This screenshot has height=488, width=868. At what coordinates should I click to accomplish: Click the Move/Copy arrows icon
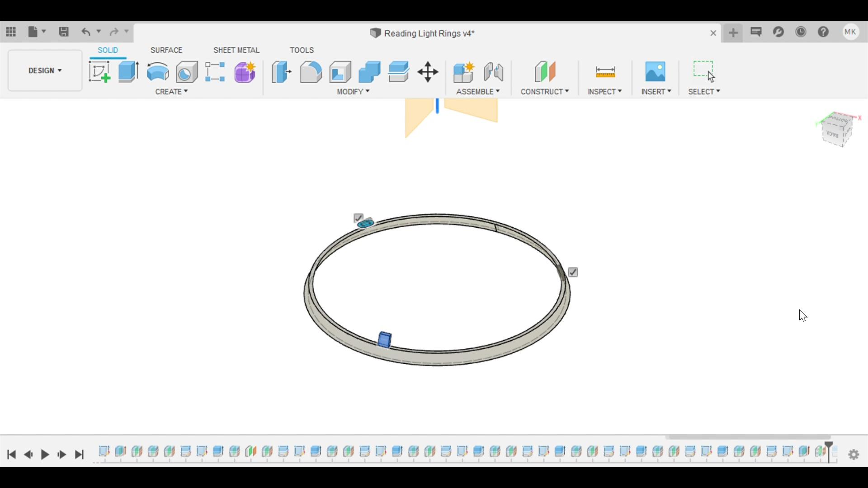(x=428, y=72)
